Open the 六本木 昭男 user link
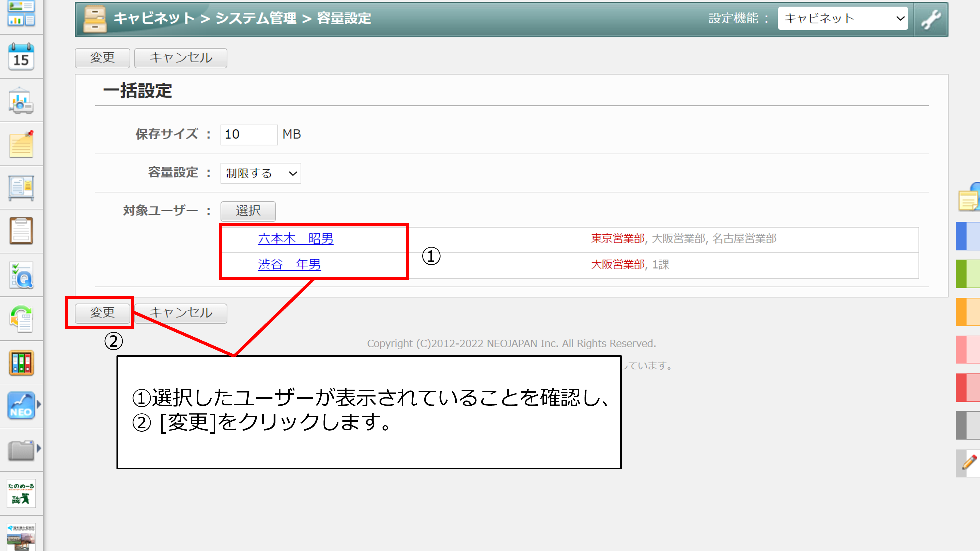Image resolution: width=980 pixels, height=551 pixels. tap(296, 239)
